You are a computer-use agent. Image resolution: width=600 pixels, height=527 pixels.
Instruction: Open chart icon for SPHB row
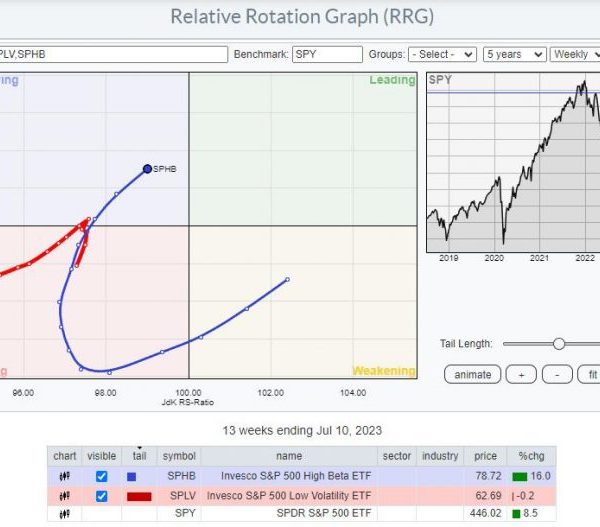pos(64,476)
